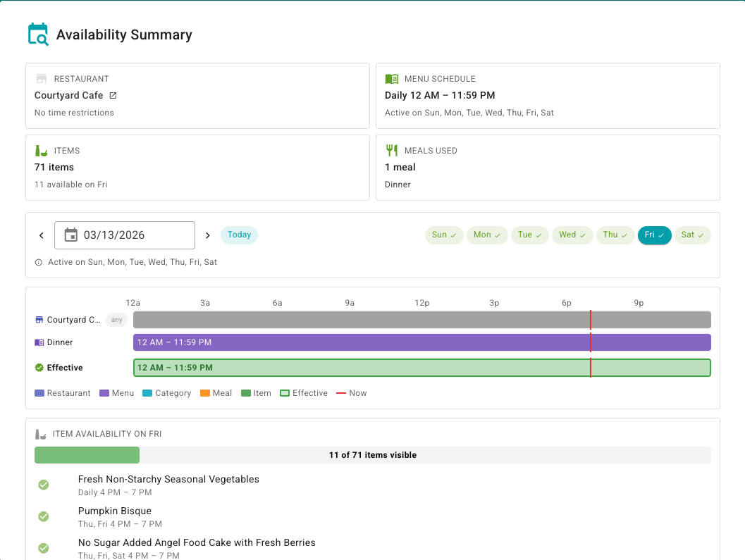
Task: Advance to next day with right chevron
Action: click(207, 235)
